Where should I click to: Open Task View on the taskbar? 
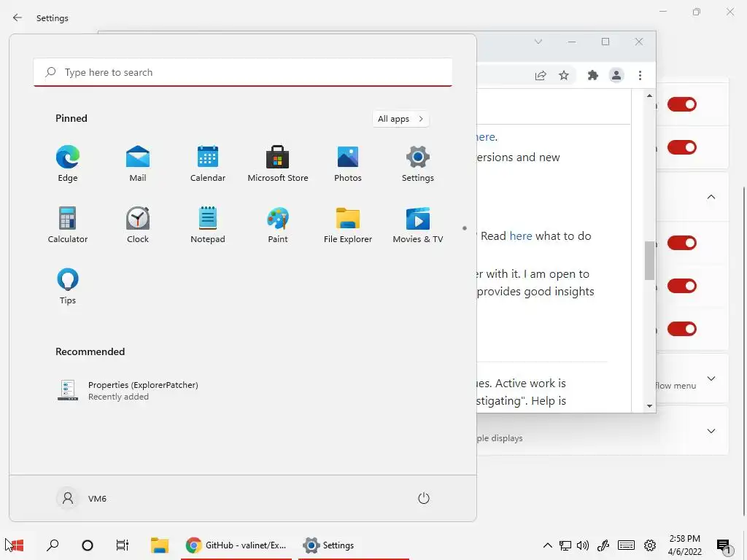123,545
